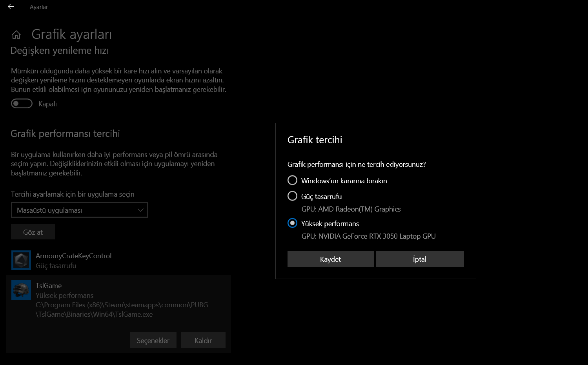Open Settings home via house icon
Image resolution: width=588 pixels, height=365 pixels.
point(16,35)
